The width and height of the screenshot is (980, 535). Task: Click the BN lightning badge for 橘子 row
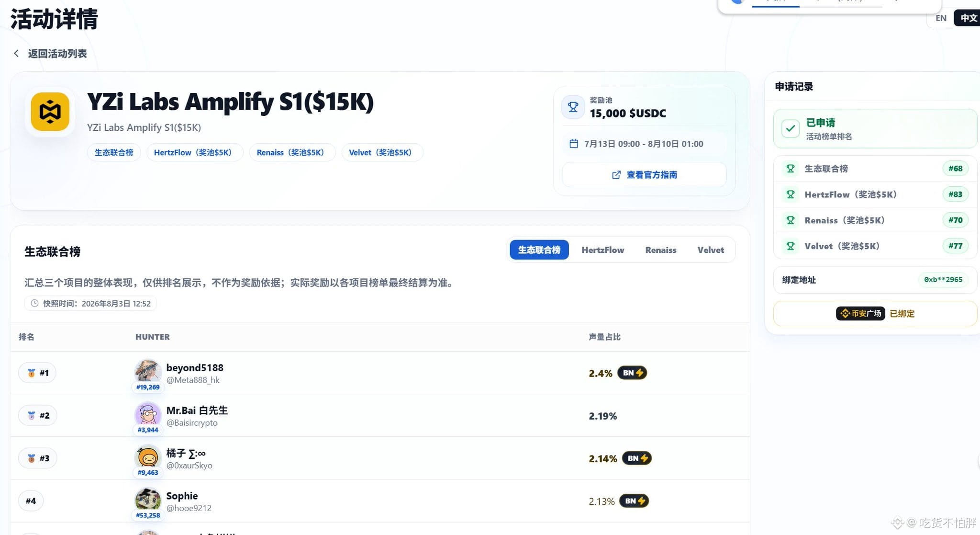[637, 458]
